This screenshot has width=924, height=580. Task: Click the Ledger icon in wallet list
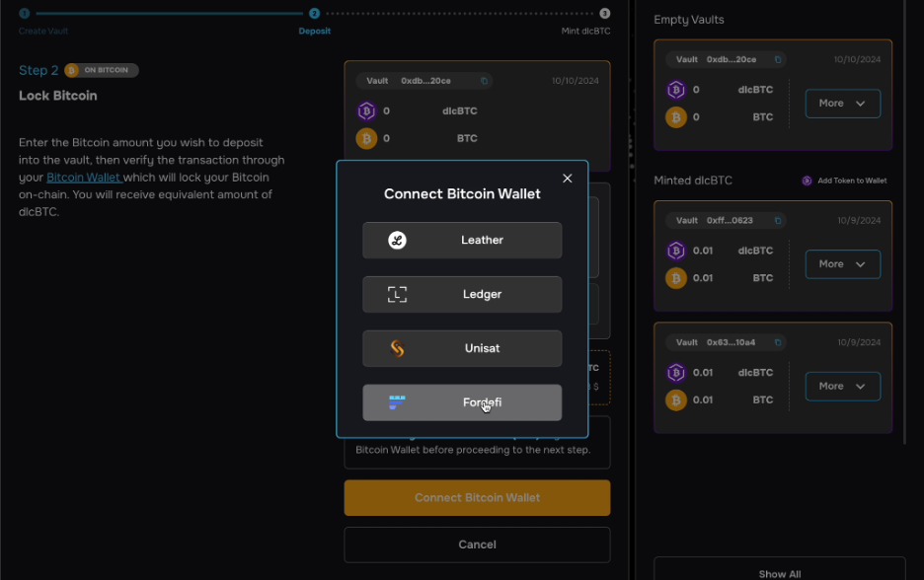(x=397, y=294)
